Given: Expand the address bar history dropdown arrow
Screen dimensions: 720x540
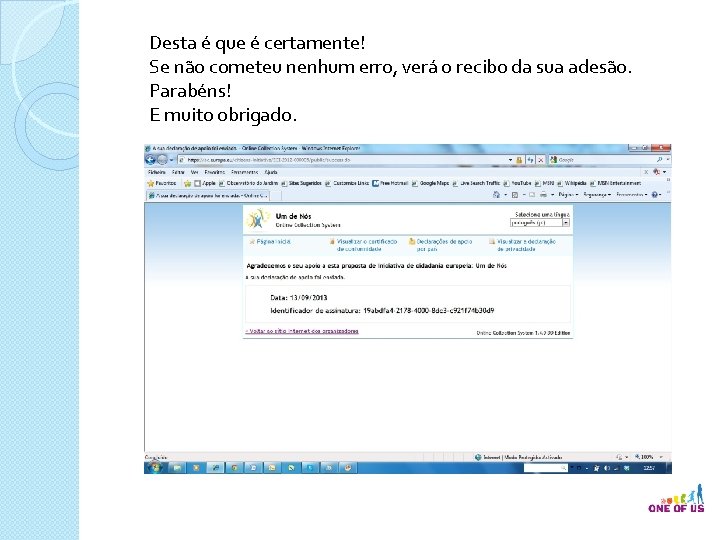Looking at the screenshot, I should point(510,160).
